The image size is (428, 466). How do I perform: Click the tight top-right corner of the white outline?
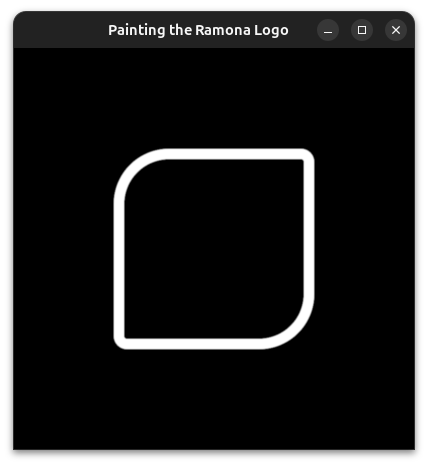[x=307, y=156]
